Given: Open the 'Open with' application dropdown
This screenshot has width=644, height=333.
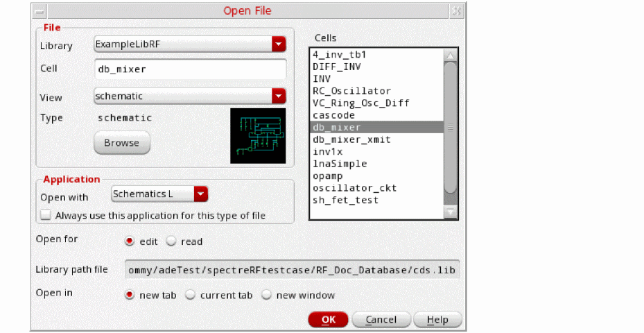Looking at the screenshot, I should pos(200,194).
